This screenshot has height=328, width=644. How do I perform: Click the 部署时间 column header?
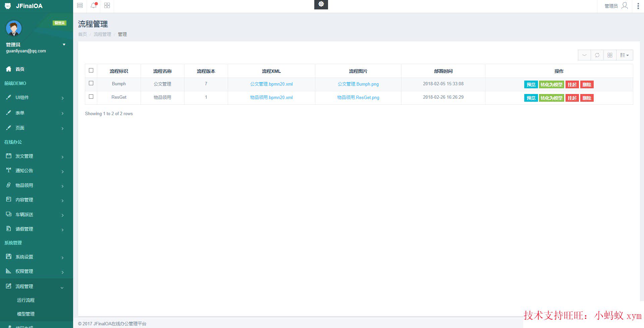[443, 71]
